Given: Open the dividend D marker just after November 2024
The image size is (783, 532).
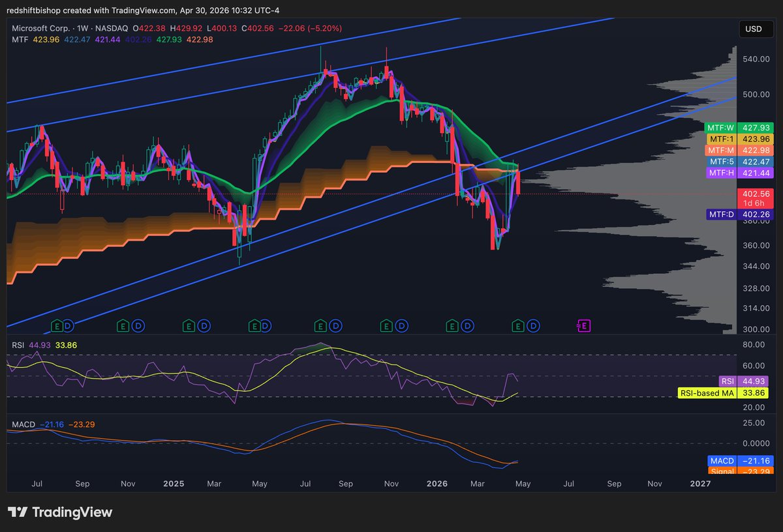Looking at the screenshot, I should coord(137,325).
